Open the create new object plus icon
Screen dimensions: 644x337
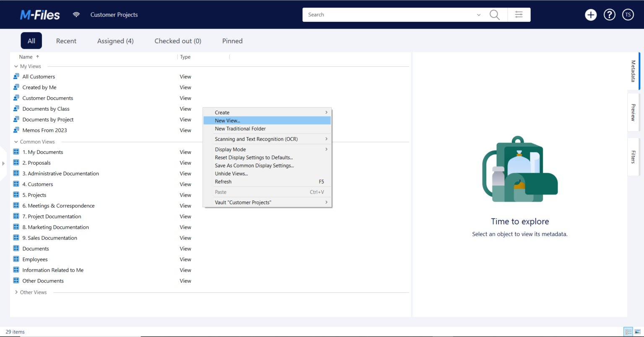pos(591,14)
